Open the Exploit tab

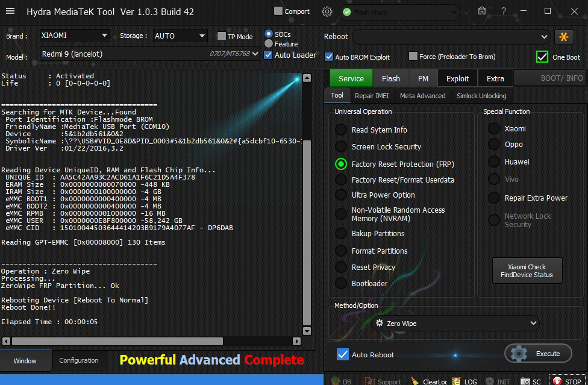click(457, 78)
